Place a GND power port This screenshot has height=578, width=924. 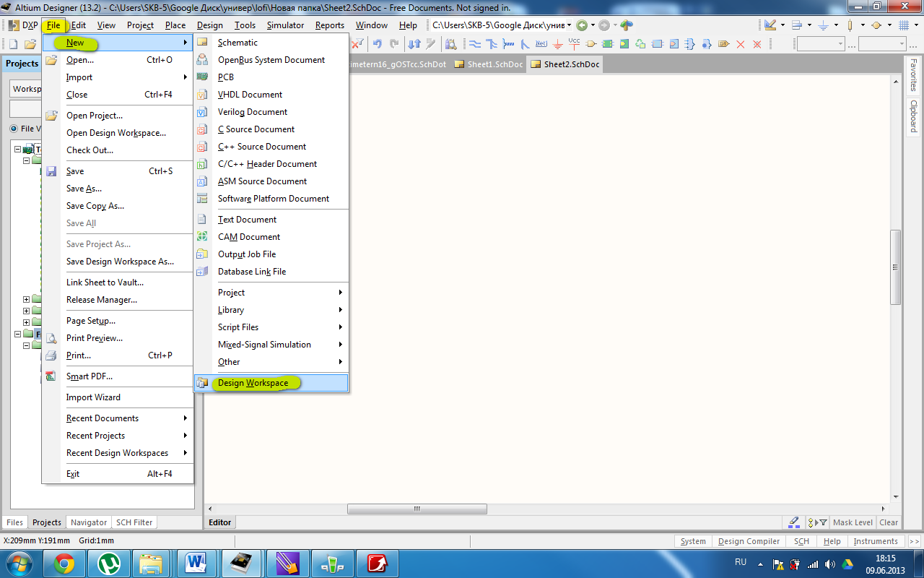557,44
